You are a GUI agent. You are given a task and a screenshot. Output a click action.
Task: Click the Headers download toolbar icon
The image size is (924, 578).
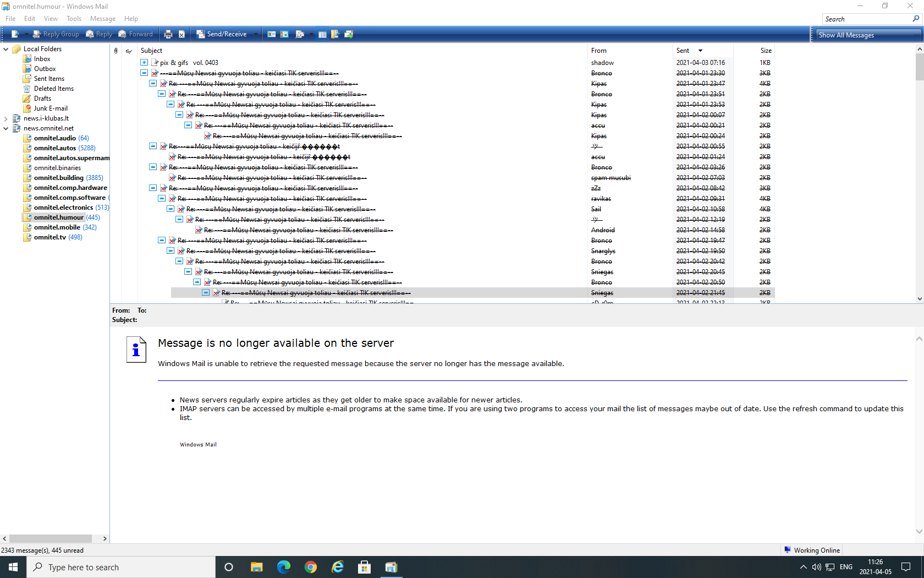(349, 34)
